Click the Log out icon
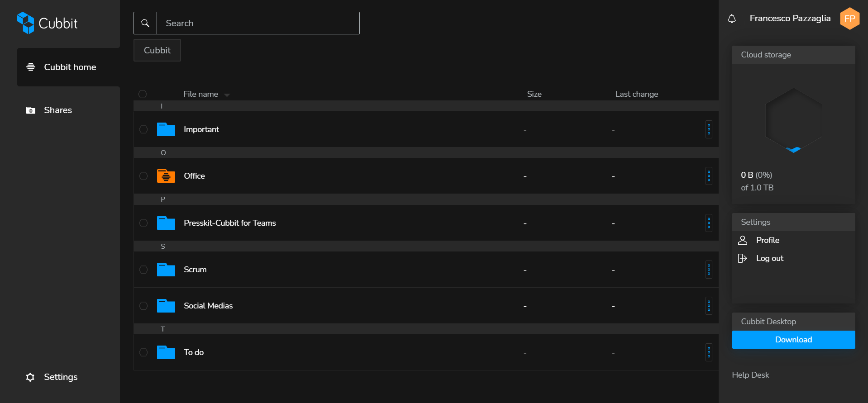868x403 pixels. click(x=743, y=258)
